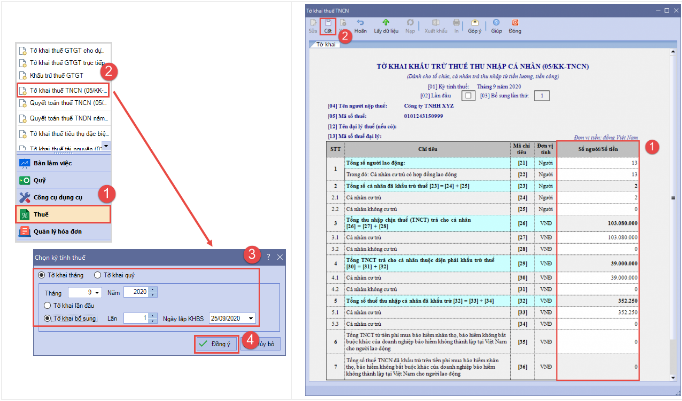Click the Bàn làm việc sidebar icon
Image resolution: width=682 pixels, height=401 pixels.
click(x=24, y=163)
